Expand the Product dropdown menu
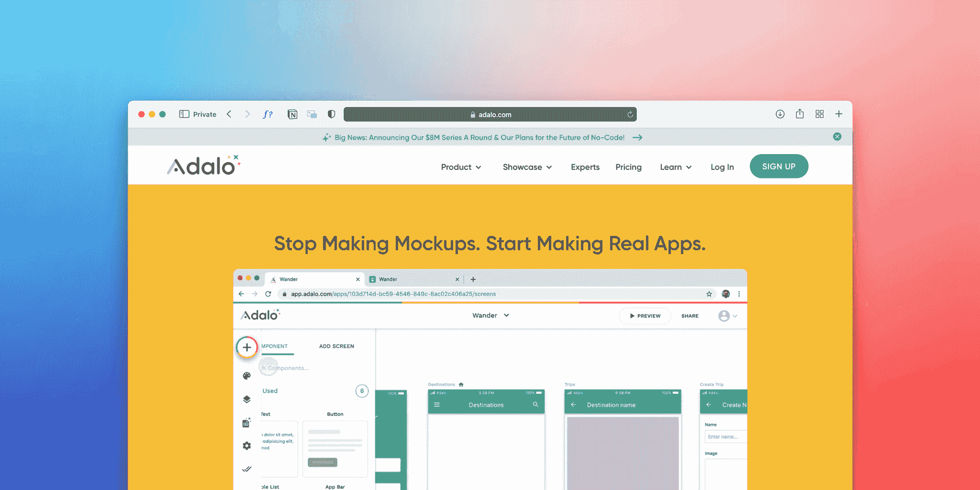The height and width of the screenshot is (490, 980). point(461,167)
